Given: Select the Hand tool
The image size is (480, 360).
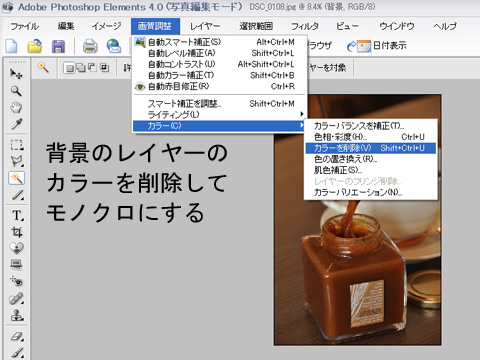Looking at the screenshot, I should (x=16, y=107).
